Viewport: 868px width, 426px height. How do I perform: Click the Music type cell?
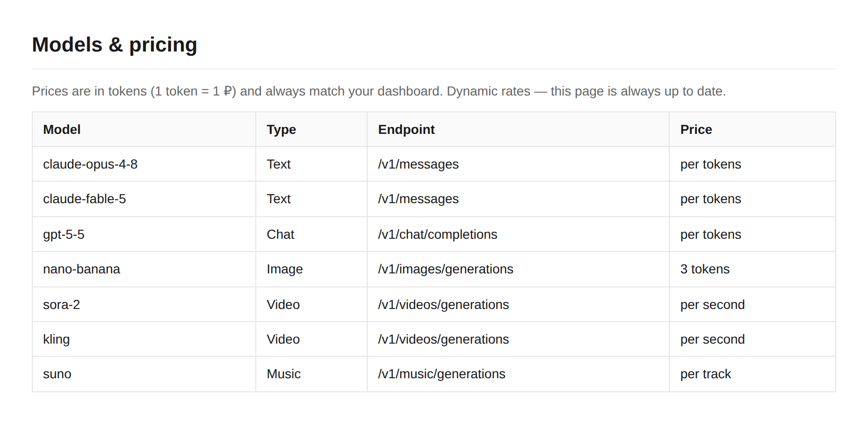pyautogui.click(x=311, y=374)
